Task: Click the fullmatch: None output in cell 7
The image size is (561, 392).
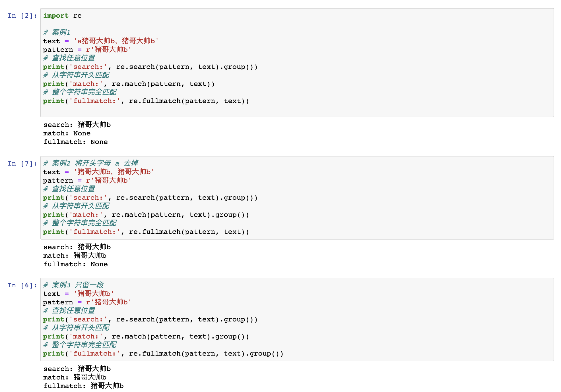Action: (75, 264)
